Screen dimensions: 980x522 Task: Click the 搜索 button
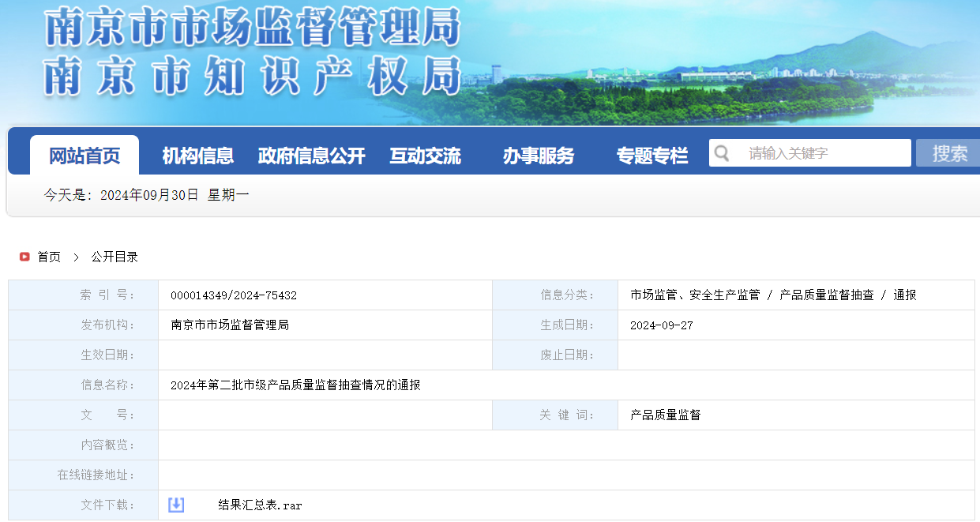(948, 153)
